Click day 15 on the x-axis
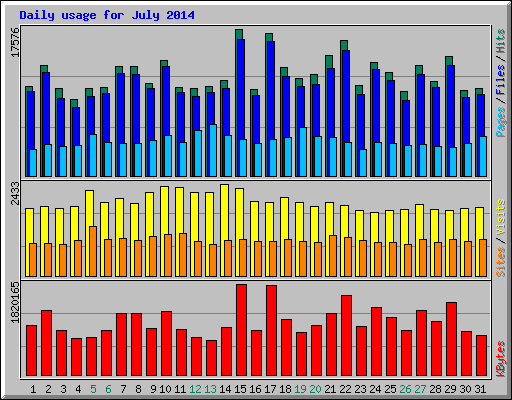The height and width of the screenshot is (400, 512). (x=240, y=389)
